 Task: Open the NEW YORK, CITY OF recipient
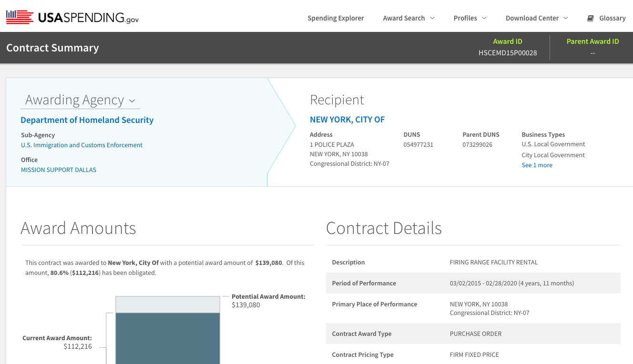[x=347, y=120]
